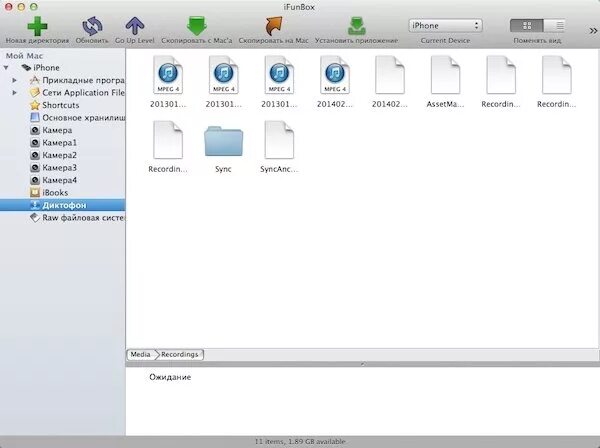Select the Recordin... file below the first MPEG file

168,147
